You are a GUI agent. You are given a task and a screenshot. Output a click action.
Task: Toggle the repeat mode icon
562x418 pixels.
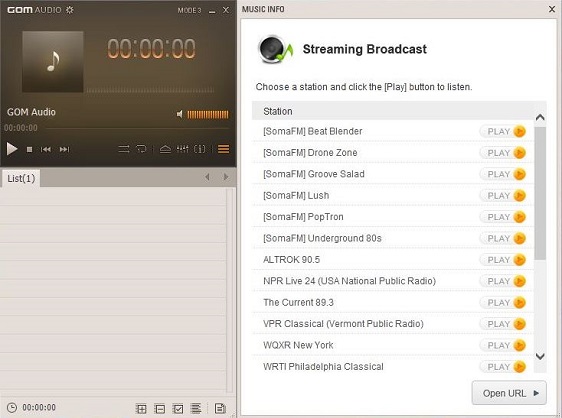coord(142,149)
